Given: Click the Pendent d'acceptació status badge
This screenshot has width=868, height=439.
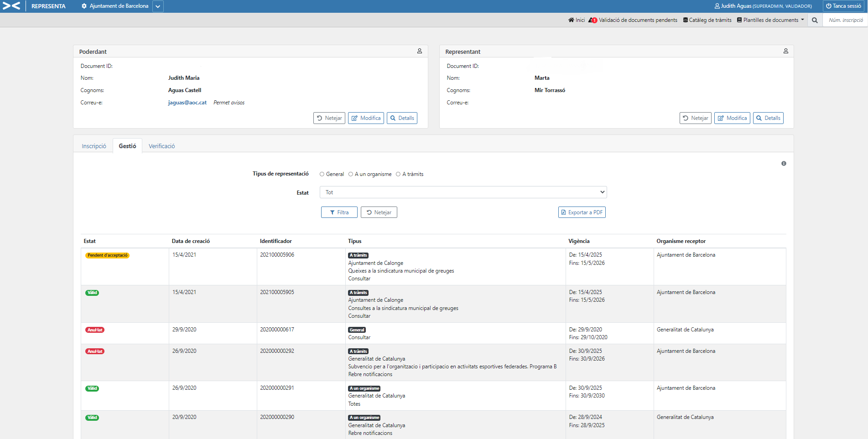Looking at the screenshot, I should coord(108,255).
